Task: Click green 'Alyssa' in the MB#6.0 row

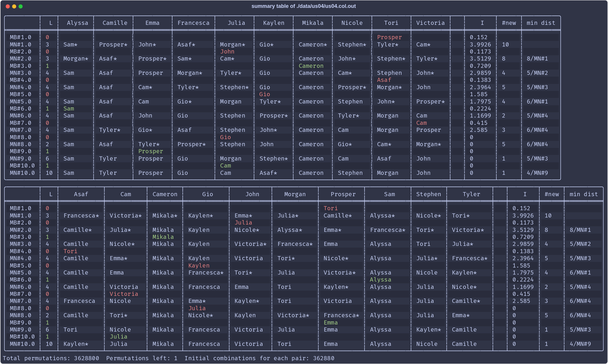Action: [x=380, y=280]
